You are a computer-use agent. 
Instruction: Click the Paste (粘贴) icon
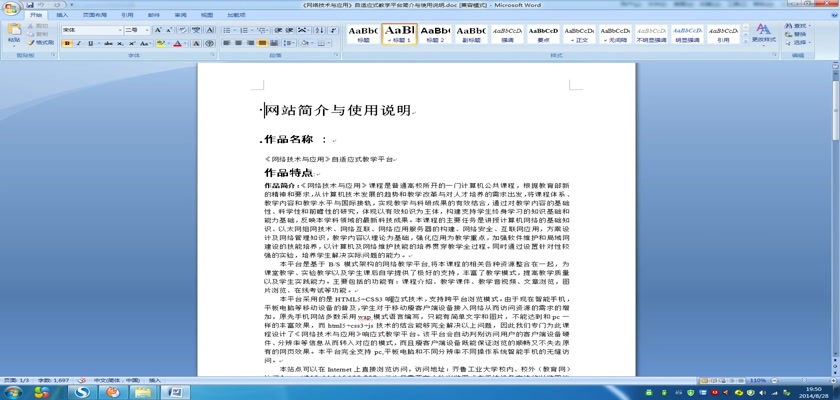14,31
